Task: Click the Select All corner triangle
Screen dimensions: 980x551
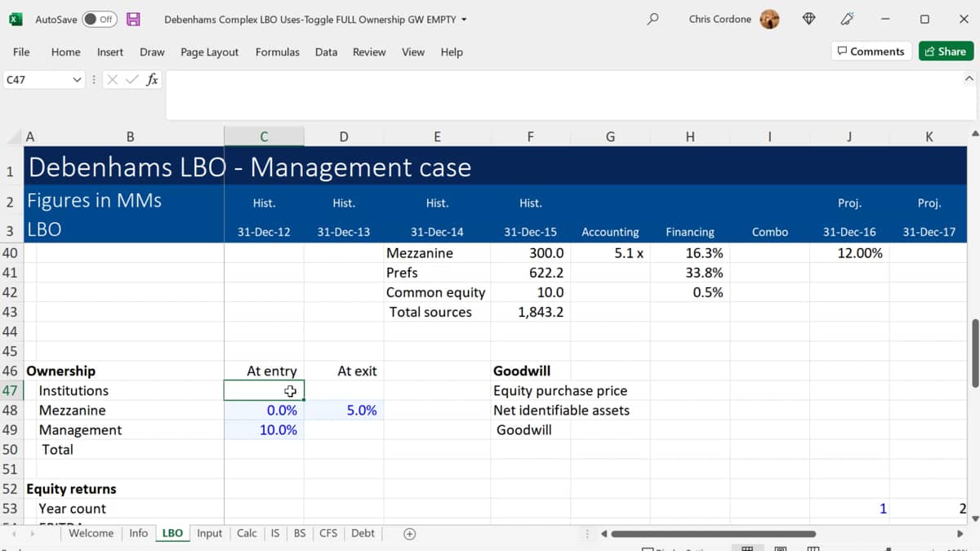Action: pos(12,136)
